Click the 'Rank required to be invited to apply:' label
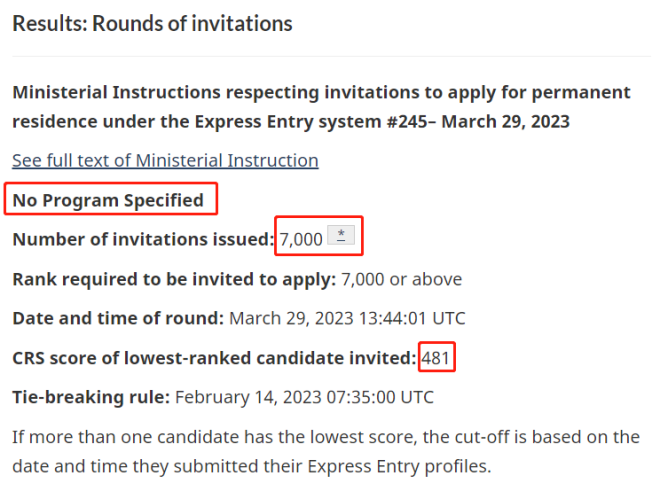The height and width of the screenshot is (491, 660). tap(174, 279)
